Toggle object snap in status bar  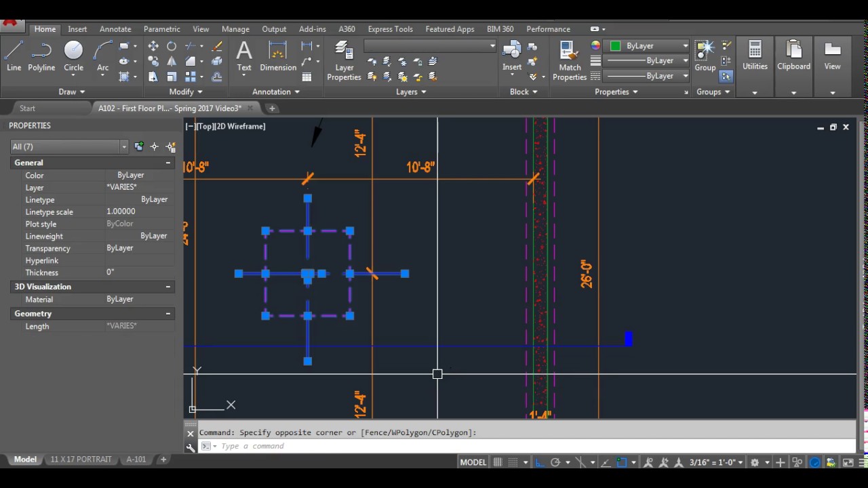coord(622,462)
